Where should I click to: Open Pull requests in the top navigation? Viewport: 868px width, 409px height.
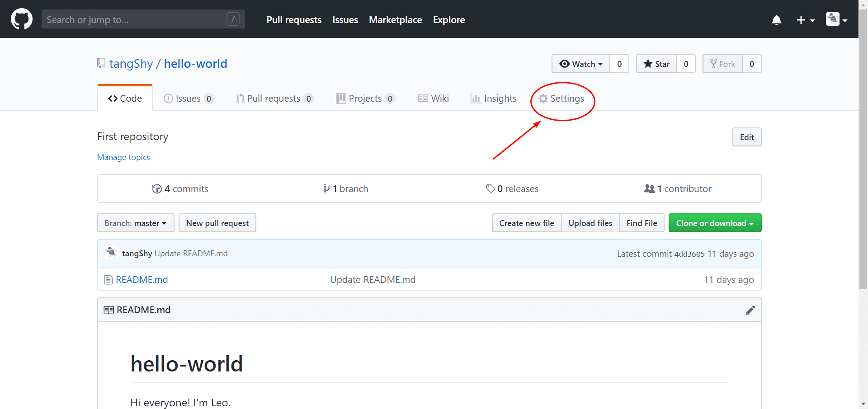coord(294,20)
